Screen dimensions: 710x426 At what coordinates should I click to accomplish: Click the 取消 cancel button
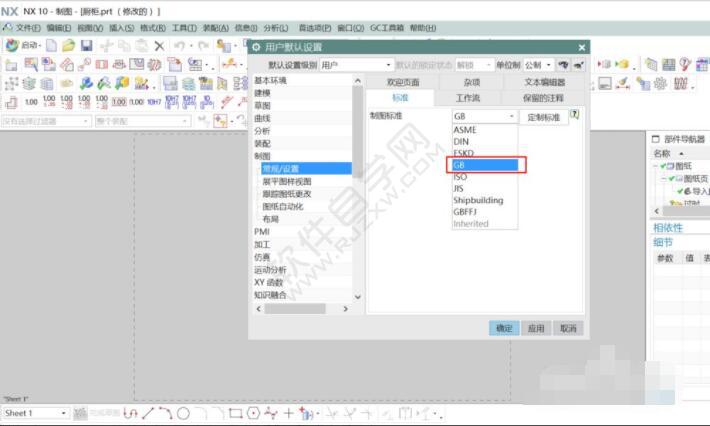(568, 328)
